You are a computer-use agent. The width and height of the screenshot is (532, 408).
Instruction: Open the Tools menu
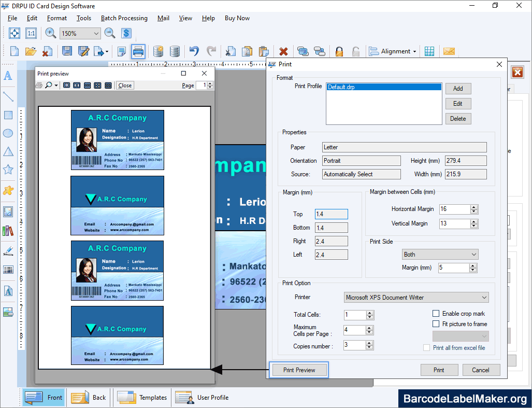pyautogui.click(x=84, y=18)
